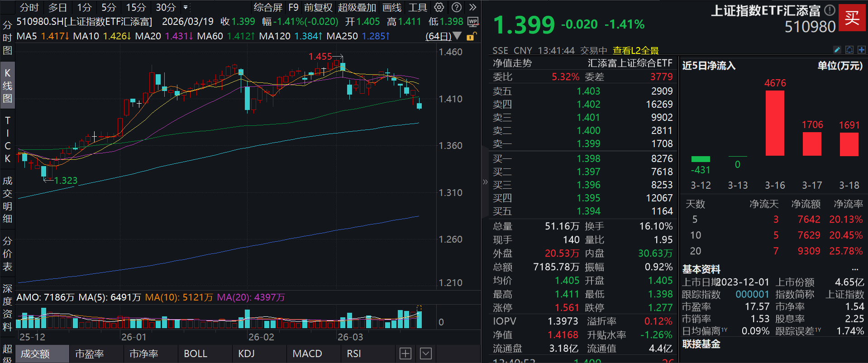Select the 5分 minute period

click(x=109, y=7)
